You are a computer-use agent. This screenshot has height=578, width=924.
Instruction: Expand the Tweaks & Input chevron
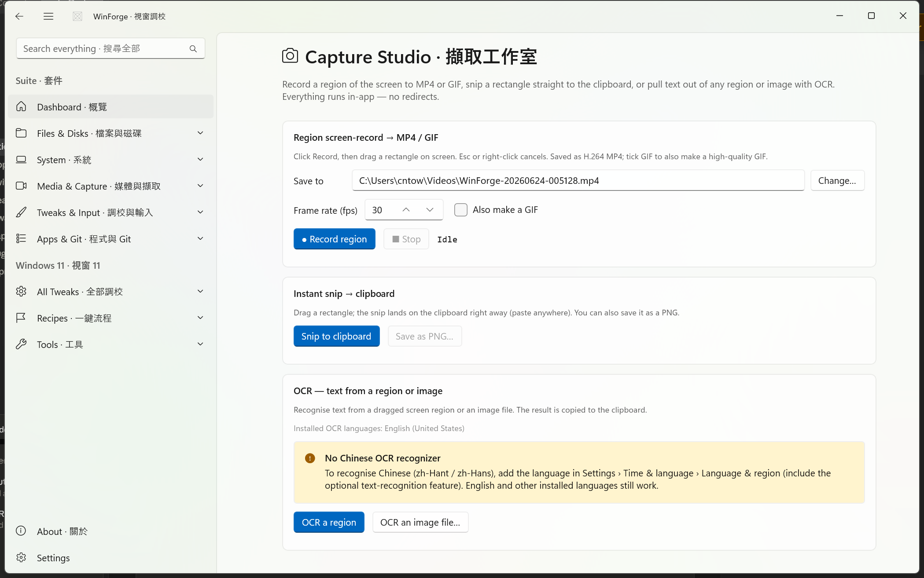tap(200, 212)
